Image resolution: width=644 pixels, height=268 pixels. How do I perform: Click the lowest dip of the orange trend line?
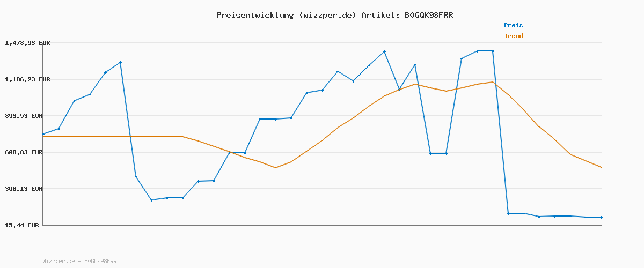[275, 168]
